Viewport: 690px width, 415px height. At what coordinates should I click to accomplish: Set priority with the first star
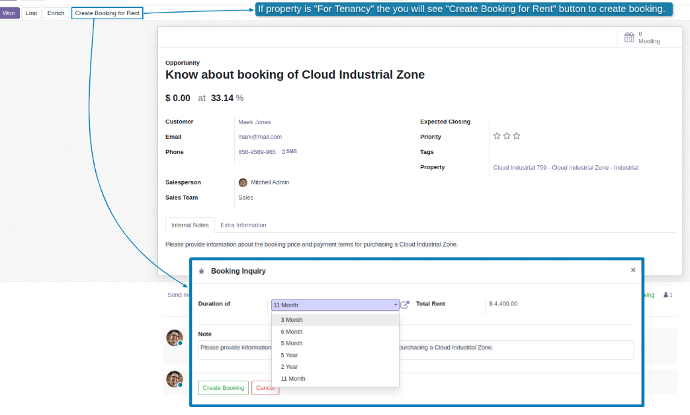pyautogui.click(x=497, y=136)
